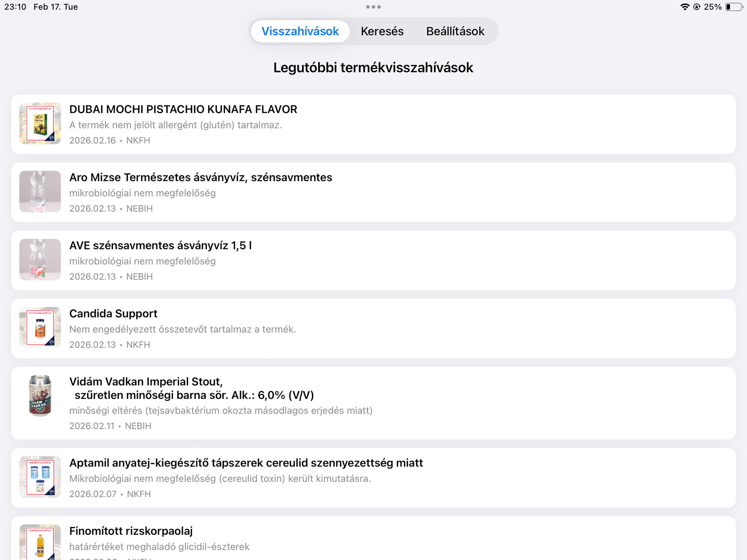Image resolution: width=747 pixels, height=560 pixels.
Task: Tap the 25% battery percentage
Action: pyautogui.click(x=713, y=7)
